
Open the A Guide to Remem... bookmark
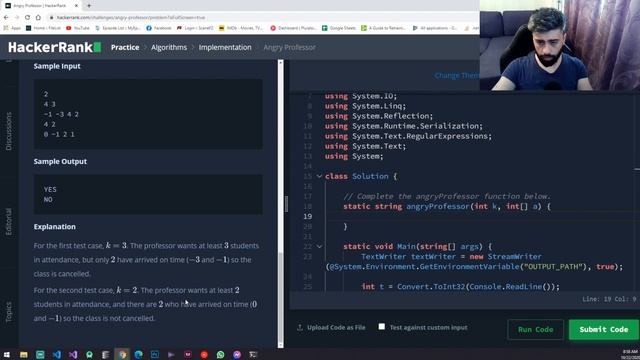(384, 28)
